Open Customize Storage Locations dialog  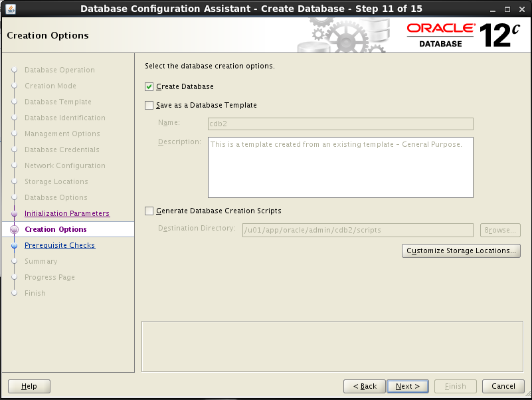click(461, 251)
